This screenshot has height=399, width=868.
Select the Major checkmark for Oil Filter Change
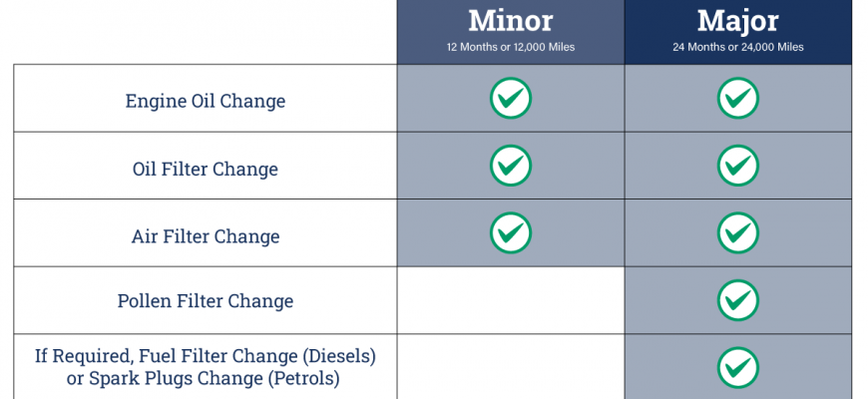click(x=738, y=166)
